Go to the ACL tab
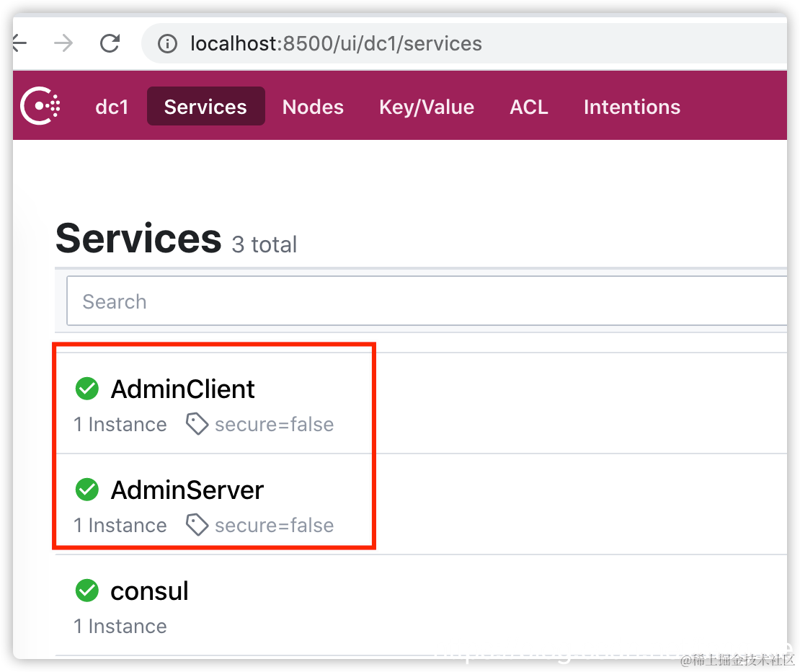 (529, 107)
